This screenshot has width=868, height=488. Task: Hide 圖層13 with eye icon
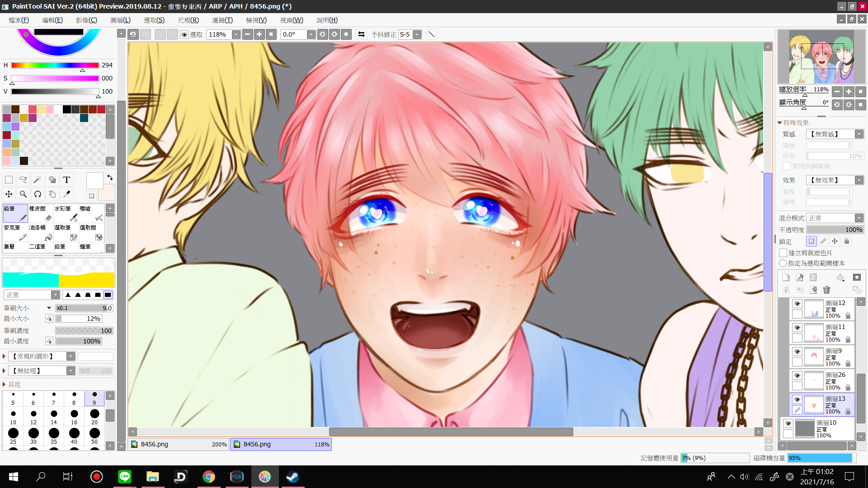[797, 399]
